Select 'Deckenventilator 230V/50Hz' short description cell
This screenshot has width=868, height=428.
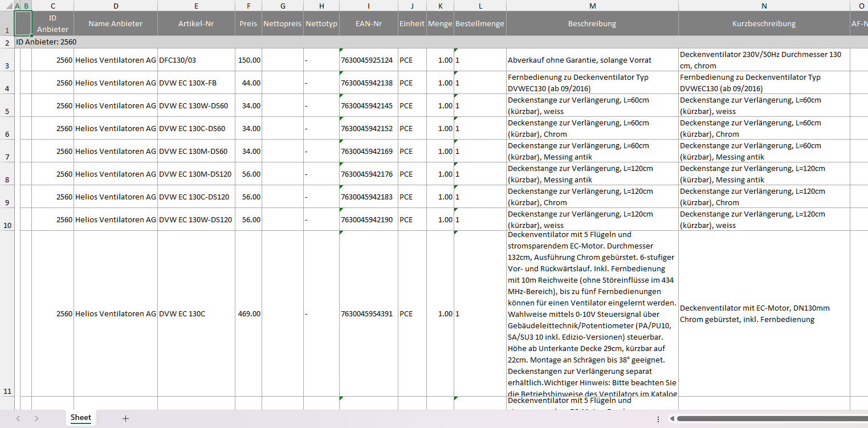pyautogui.click(x=764, y=60)
